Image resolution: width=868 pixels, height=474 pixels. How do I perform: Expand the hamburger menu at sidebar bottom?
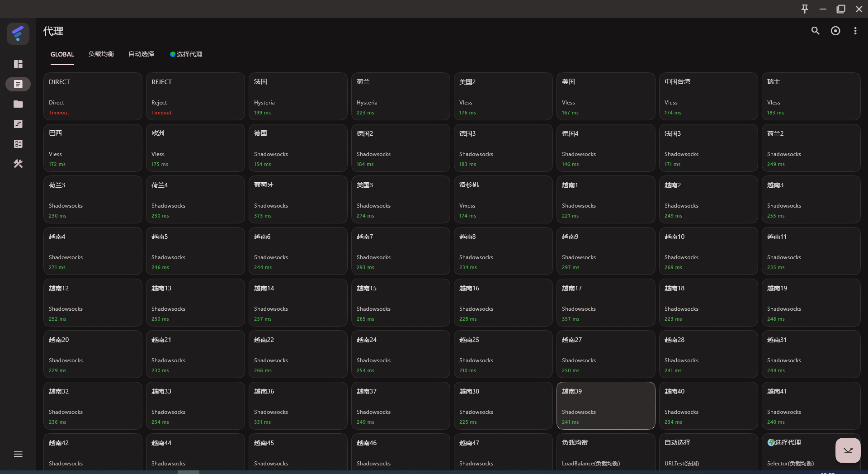[x=18, y=454]
